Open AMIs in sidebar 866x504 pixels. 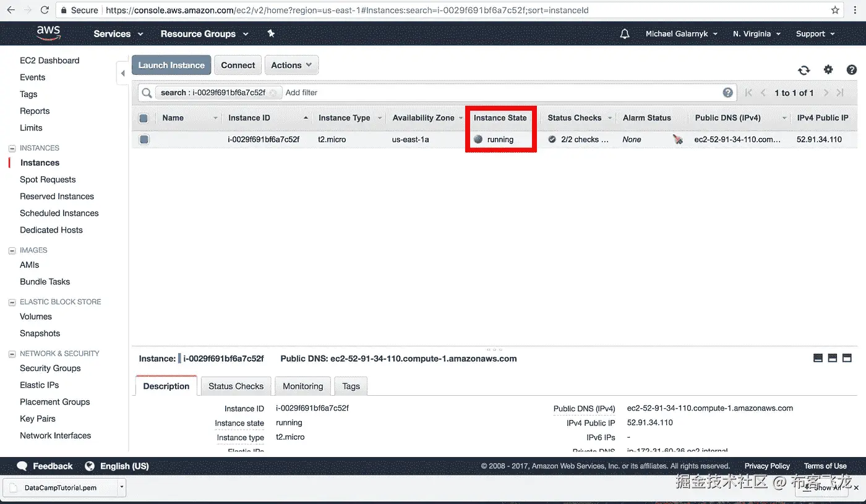coord(30,265)
